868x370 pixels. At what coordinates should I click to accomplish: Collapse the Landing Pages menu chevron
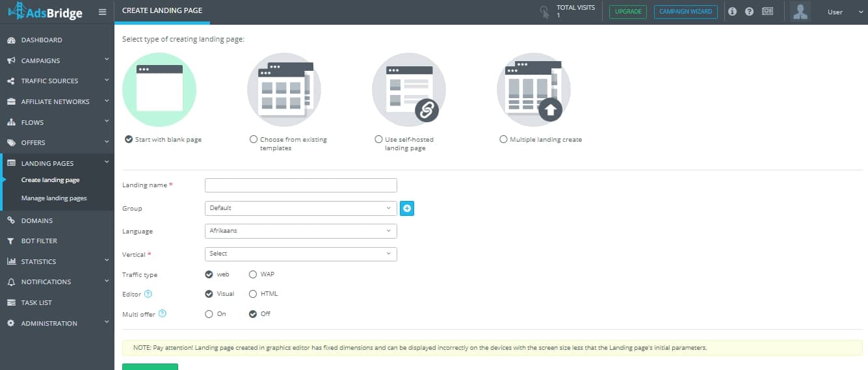[x=107, y=163]
